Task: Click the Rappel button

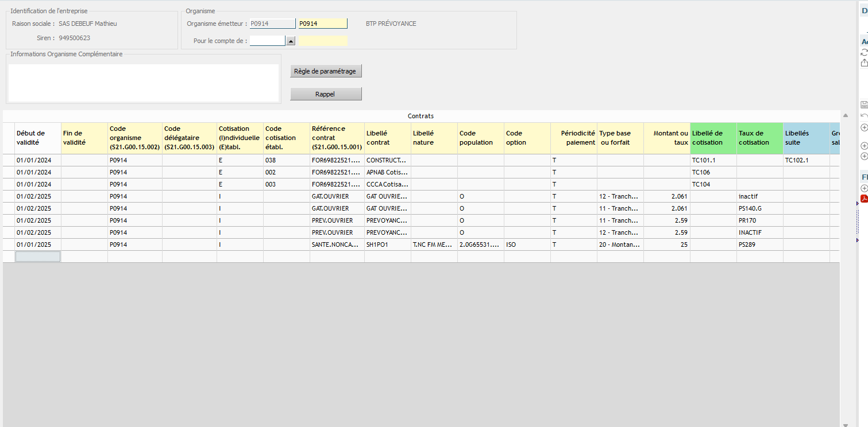Action: [326, 94]
